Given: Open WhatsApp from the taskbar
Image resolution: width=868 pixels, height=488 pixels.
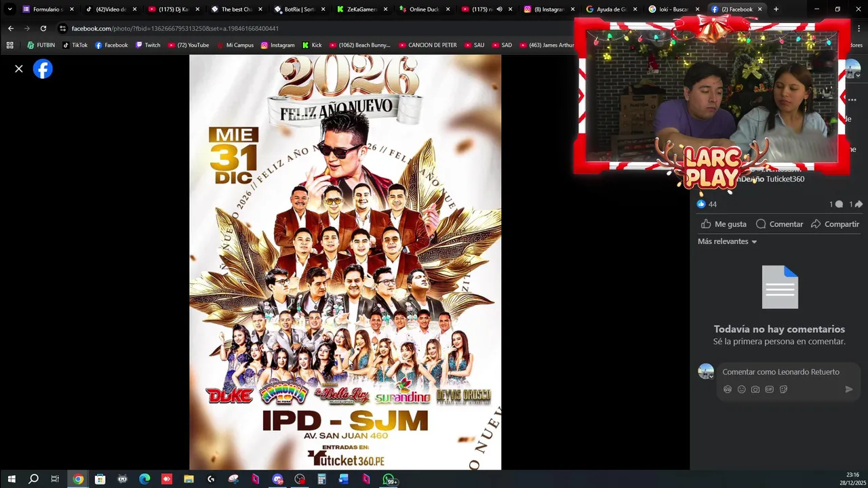Looking at the screenshot, I should tap(389, 479).
